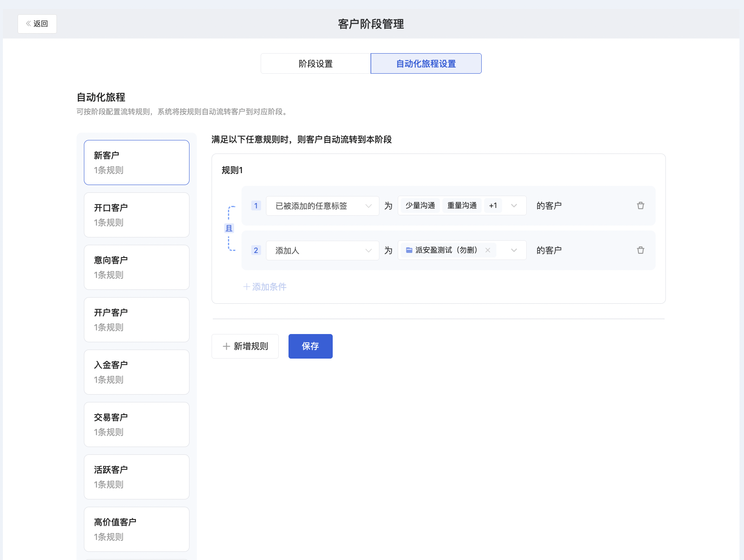744x560 pixels.
Task: Toggle the 且 logic connector
Action: pos(229,228)
